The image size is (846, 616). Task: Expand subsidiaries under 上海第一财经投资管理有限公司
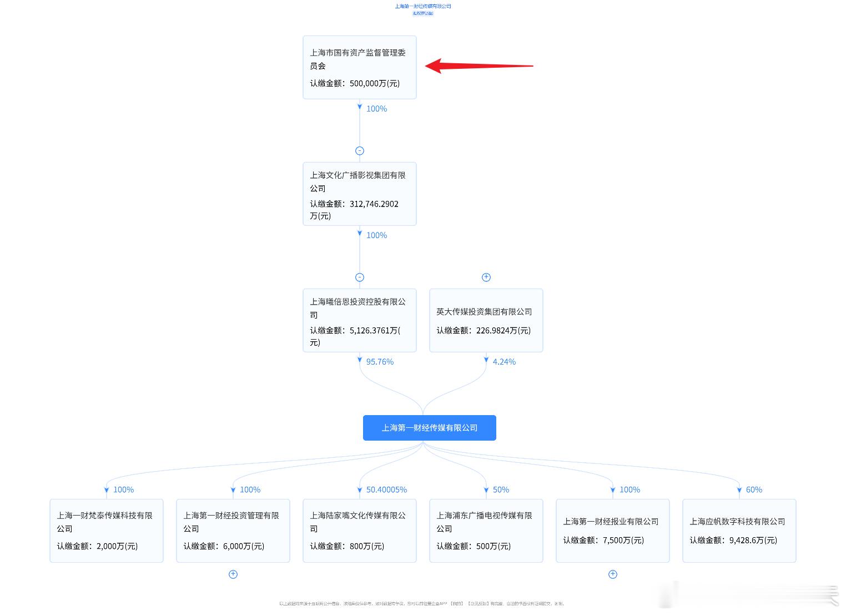pos(233,574)
